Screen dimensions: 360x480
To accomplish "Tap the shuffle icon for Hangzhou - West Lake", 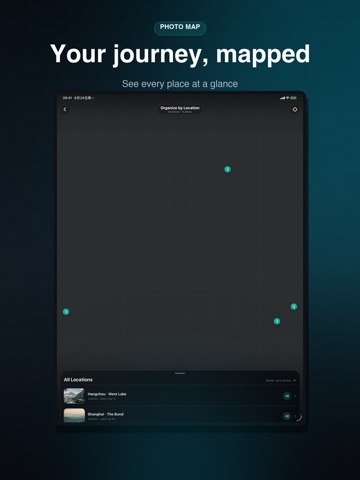I will point(287,396).
